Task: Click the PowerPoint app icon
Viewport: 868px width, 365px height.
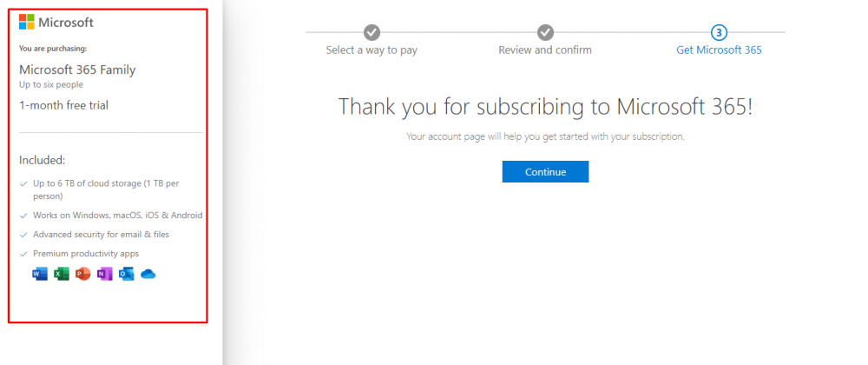Action: pos(82,275)
